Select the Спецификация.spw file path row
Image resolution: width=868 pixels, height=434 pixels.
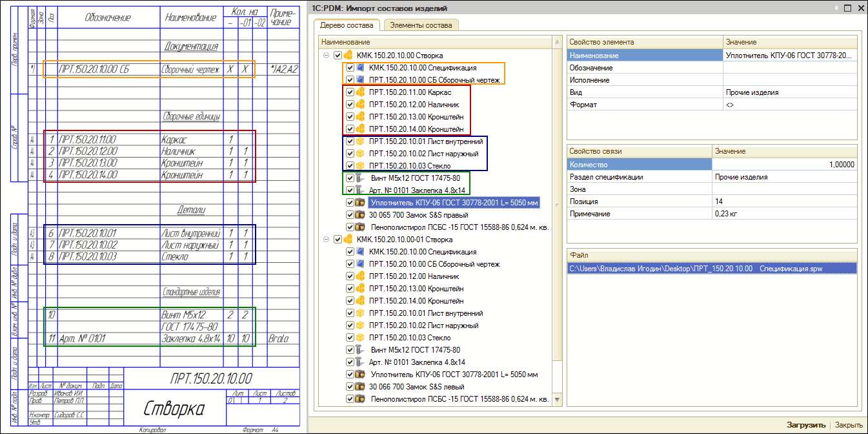[712, 267]
